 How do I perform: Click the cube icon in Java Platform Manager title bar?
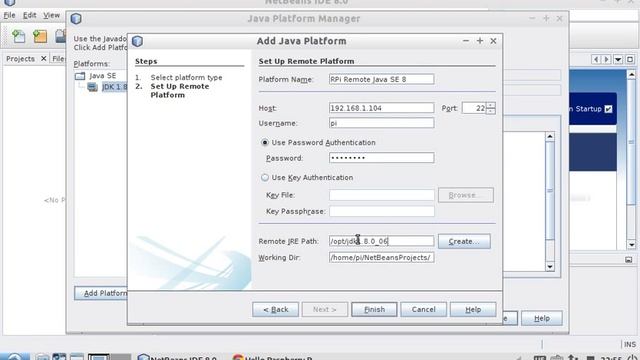[x=76, y=19]
